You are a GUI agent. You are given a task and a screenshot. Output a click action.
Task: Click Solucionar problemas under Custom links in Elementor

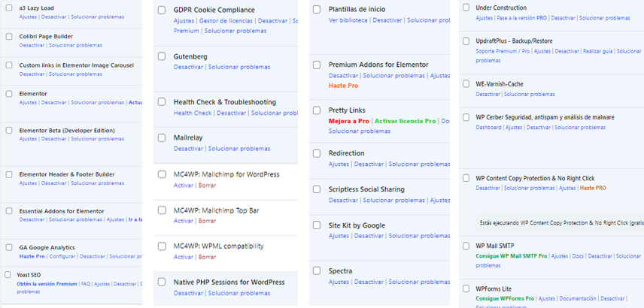pyautogui.click(x=75, y=74)
